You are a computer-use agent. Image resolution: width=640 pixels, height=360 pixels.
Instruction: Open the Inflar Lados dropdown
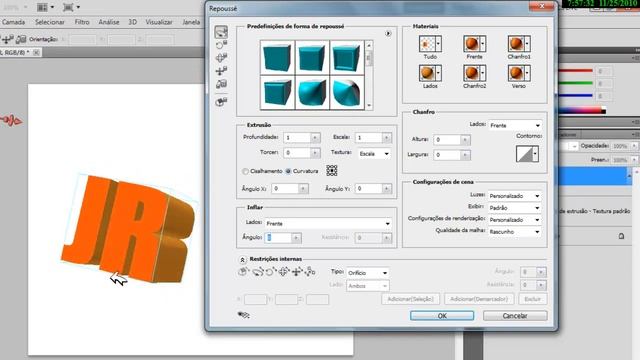[328, 223]
